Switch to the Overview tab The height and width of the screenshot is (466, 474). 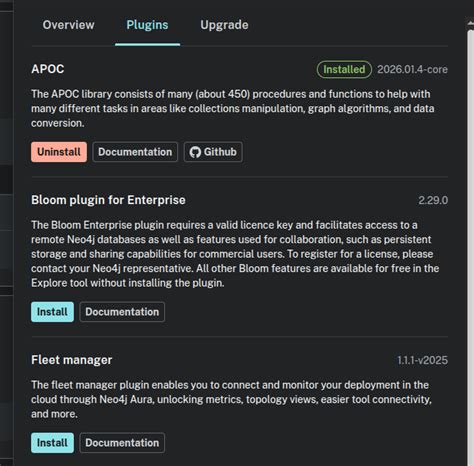coord(68,25)
